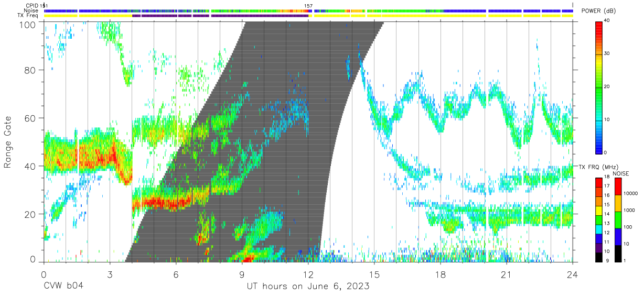
Task: Click x-axis tick label '6'
Action: tap(176, 274)
